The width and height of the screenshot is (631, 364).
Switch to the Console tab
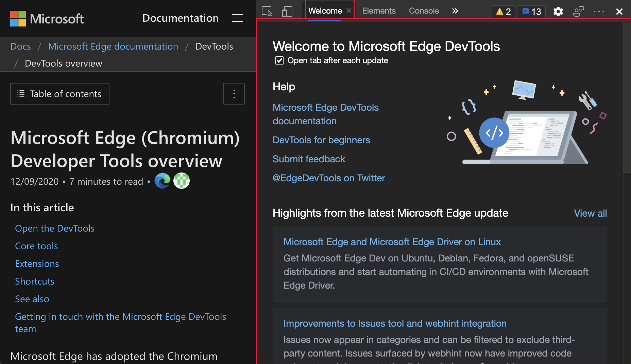(x=424, y=11)
